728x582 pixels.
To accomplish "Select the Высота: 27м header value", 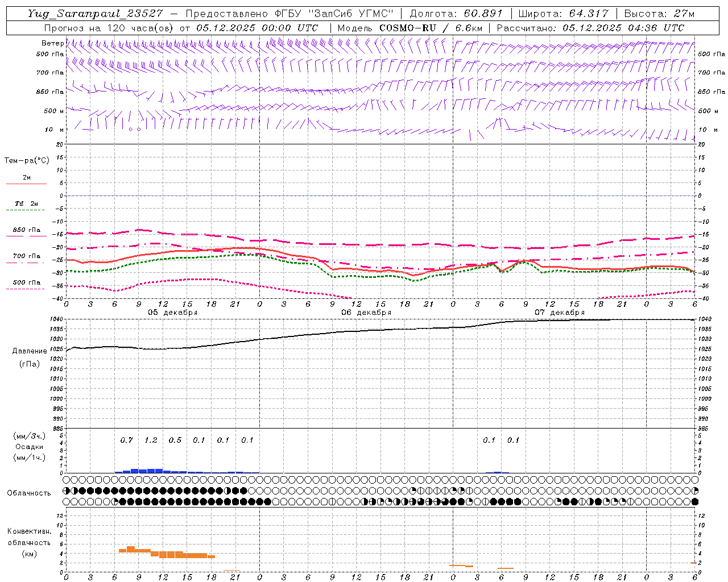I will [x=659, y=14].
